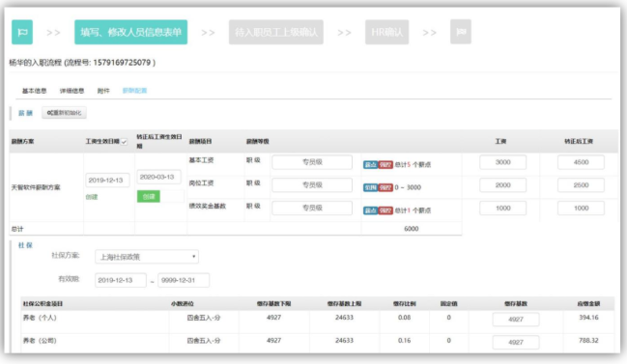Click the 3000 salary field for 基本工资
This screenshot has width=627, height=364.
tap(502, 162)
